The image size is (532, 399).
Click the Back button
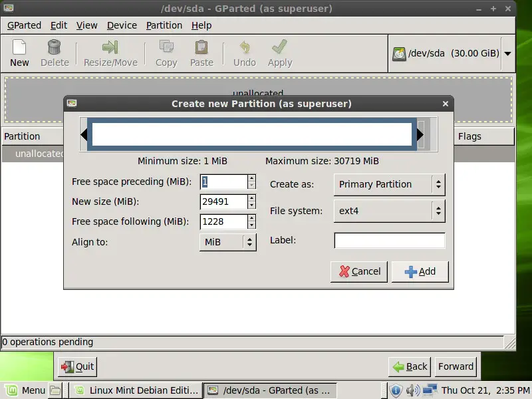(410, 367)
